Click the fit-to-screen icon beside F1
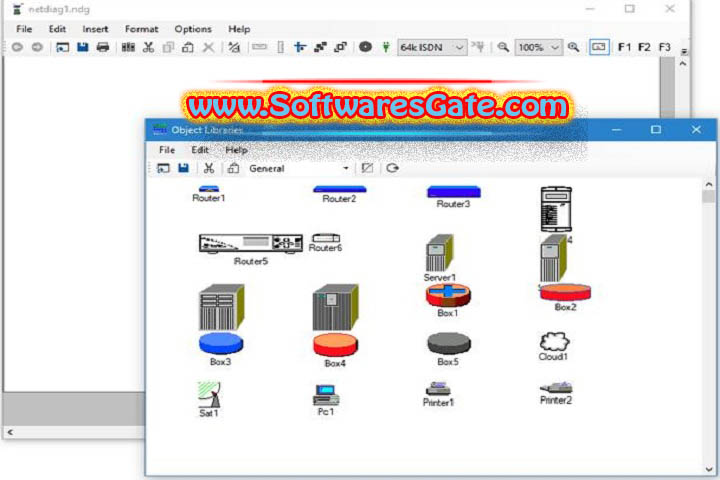Image resolution: width=720 pixels, height=480 pixels. [599, 47]
